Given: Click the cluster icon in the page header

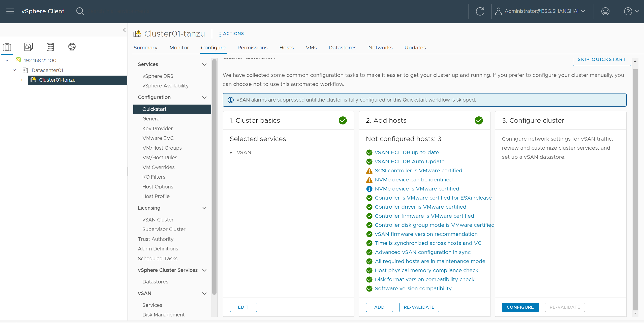Looking at the screenshot, I should pos(137,34).
